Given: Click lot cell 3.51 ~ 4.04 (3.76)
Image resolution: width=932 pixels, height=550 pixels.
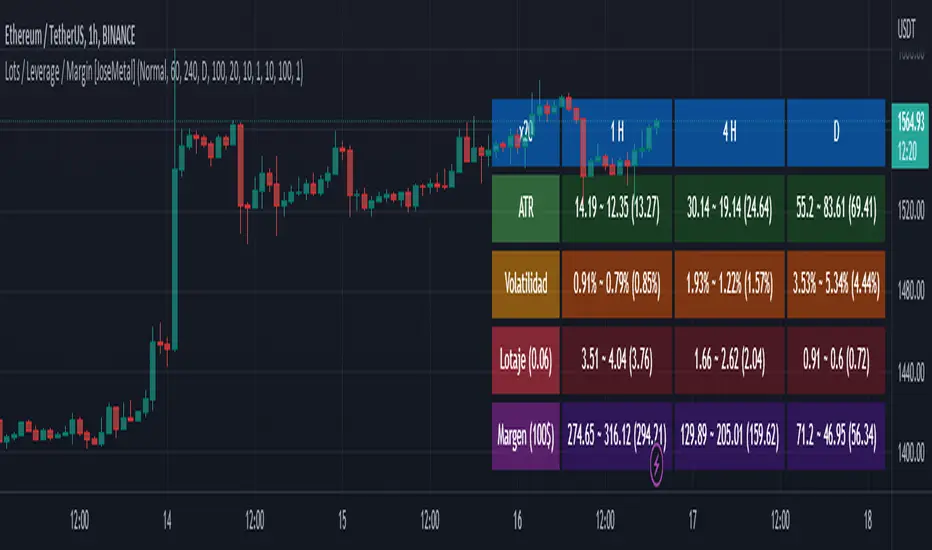Looking at the screenshot, I should [x=617, y=360].
